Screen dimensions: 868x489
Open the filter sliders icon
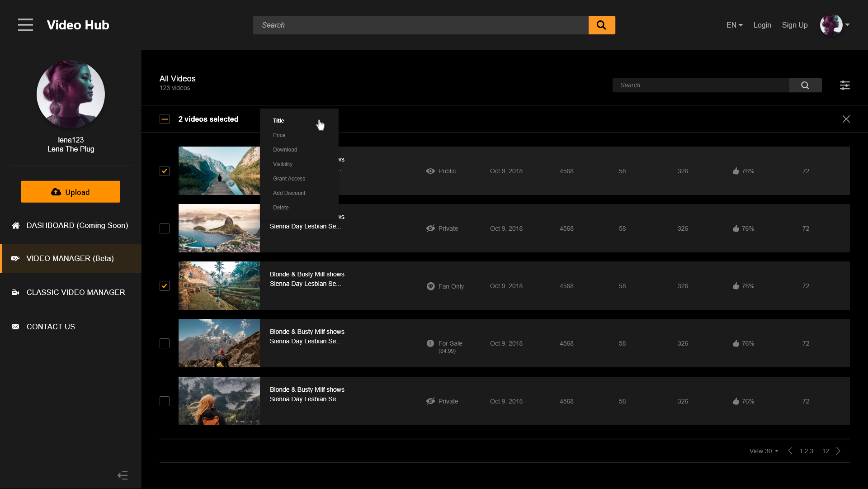(x=844, y=85)
